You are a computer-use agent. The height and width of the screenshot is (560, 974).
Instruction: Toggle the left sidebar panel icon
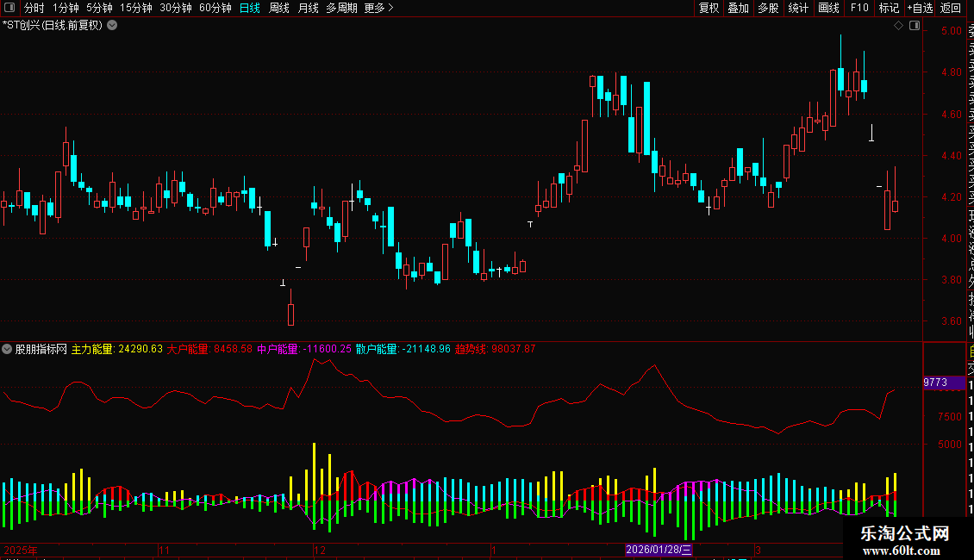[9, 8]
